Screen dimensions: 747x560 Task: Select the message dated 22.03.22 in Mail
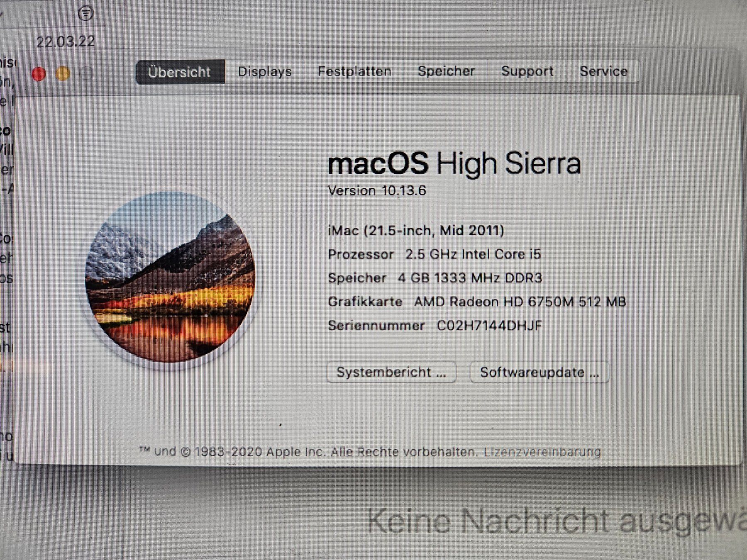[66, 41]
